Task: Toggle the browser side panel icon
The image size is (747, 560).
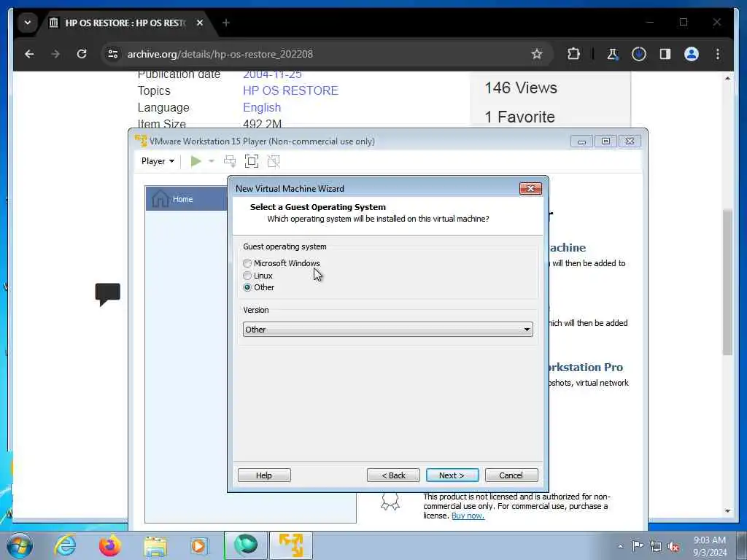Action: coord(665,54)
